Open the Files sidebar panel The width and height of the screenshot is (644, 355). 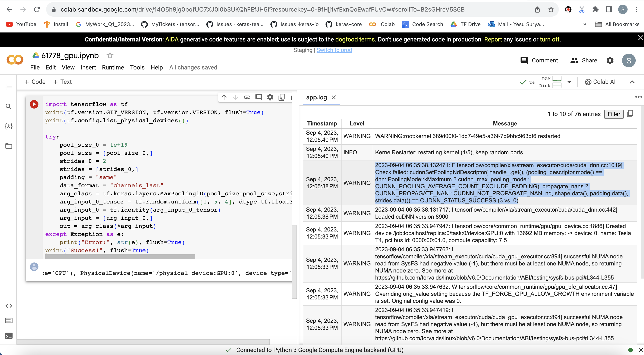click(9, 146)
